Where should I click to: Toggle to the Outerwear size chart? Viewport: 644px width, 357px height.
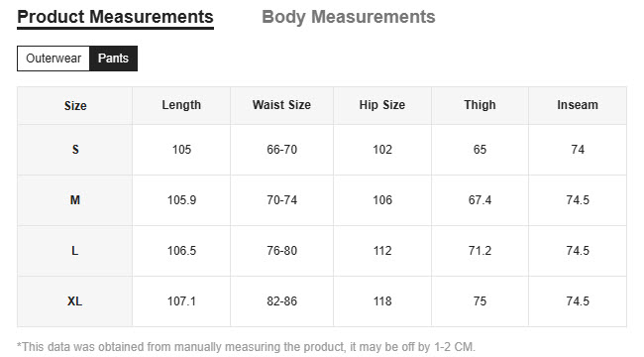point(54,59)
